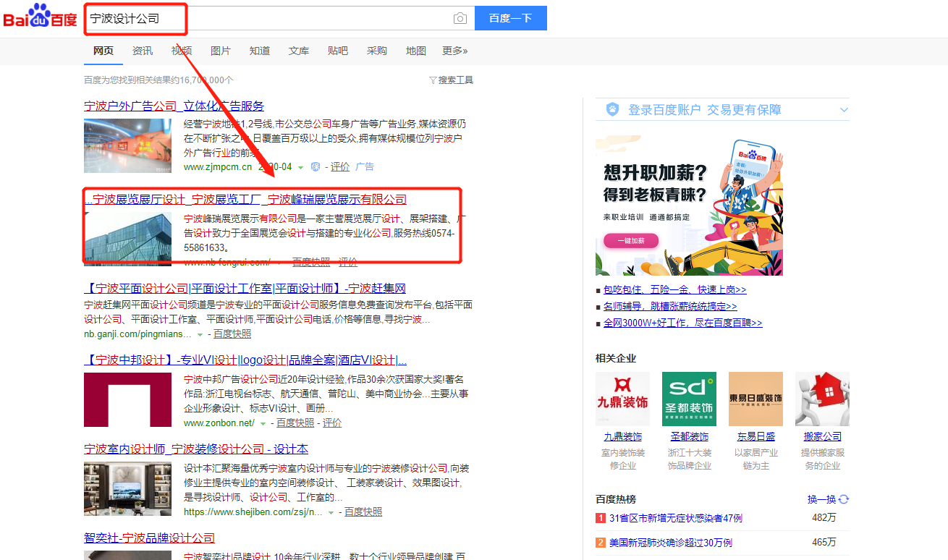Click the Baidu logo
This screenshot has height=560, width=948.
click(40, 17)
